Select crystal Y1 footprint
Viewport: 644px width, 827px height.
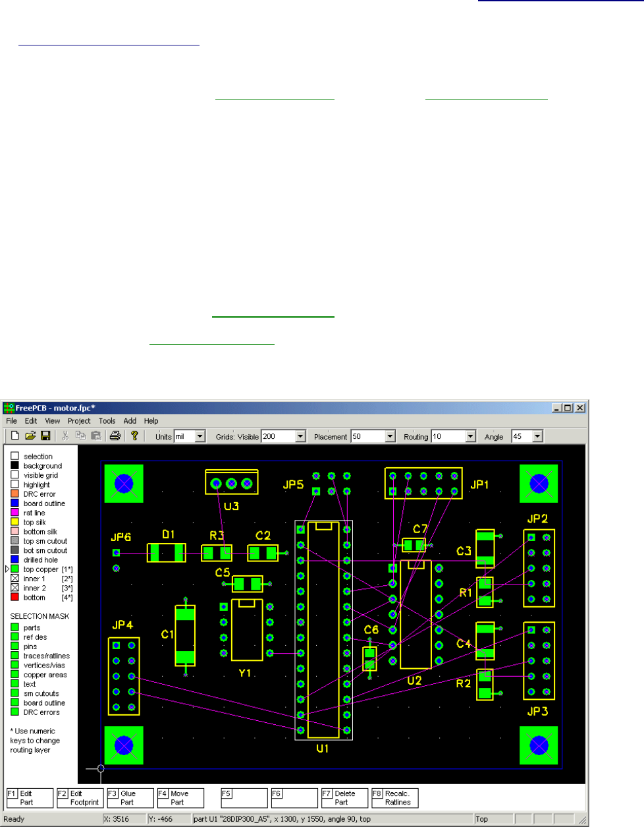point(247,630)
